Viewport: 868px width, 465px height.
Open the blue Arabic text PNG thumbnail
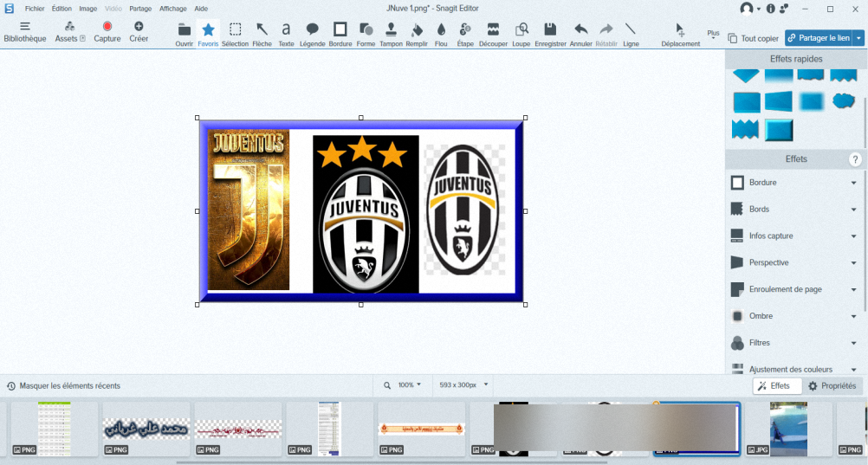click(x=146, y=429)
